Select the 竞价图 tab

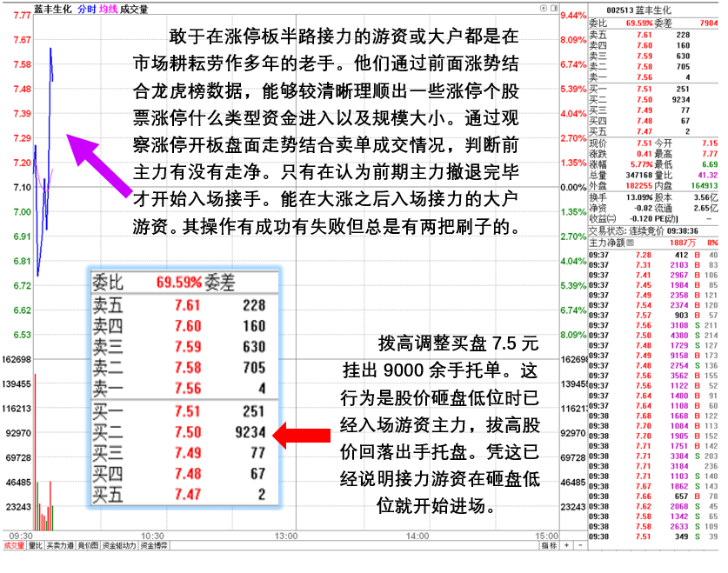click(89, 546)
